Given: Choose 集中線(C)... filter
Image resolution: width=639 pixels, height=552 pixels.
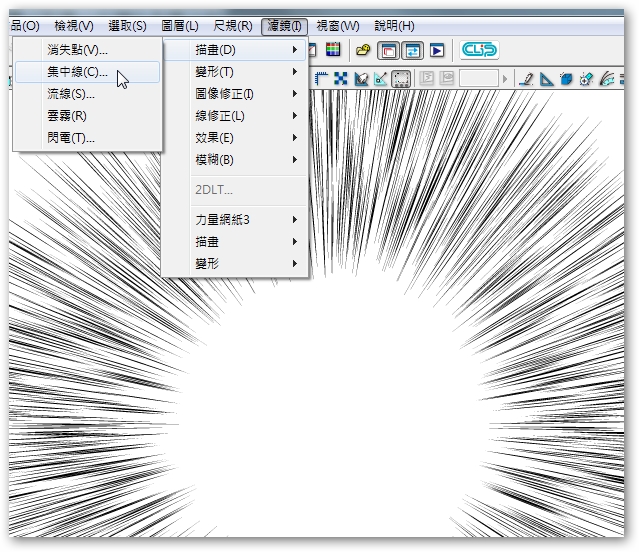Looking at the screenshot, I should 87,72.
